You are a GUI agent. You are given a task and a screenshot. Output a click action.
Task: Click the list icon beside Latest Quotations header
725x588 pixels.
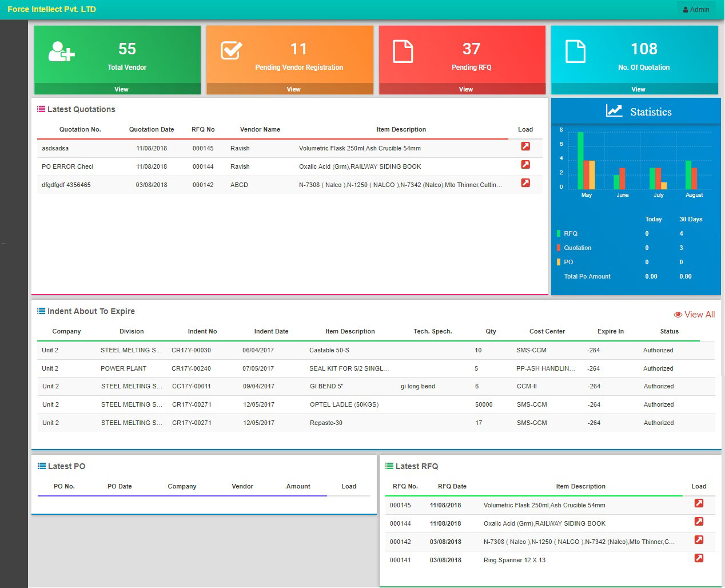pos(41,109)
